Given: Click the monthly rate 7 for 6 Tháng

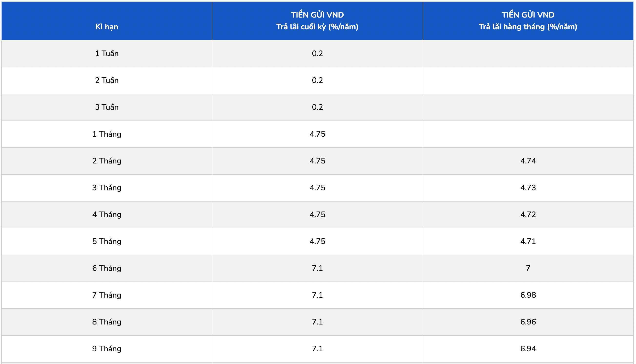Looking at the screenshot, I should click(528, 268).
